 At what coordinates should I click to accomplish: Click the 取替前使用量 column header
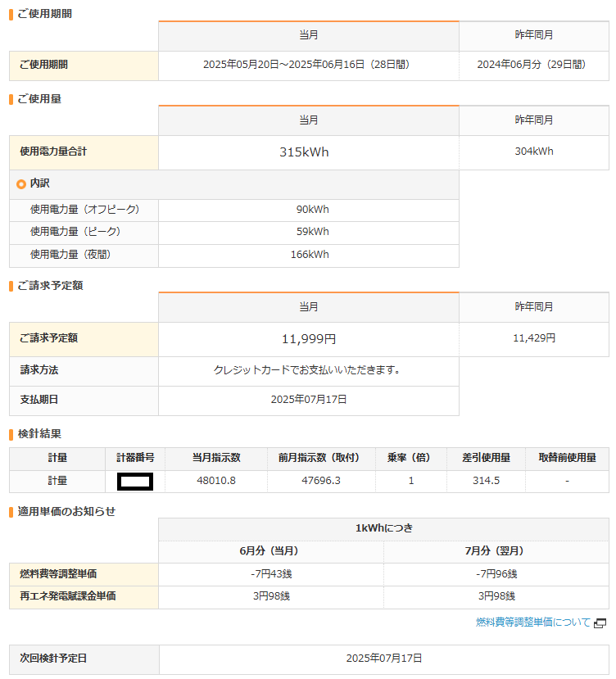click(567, 458)
